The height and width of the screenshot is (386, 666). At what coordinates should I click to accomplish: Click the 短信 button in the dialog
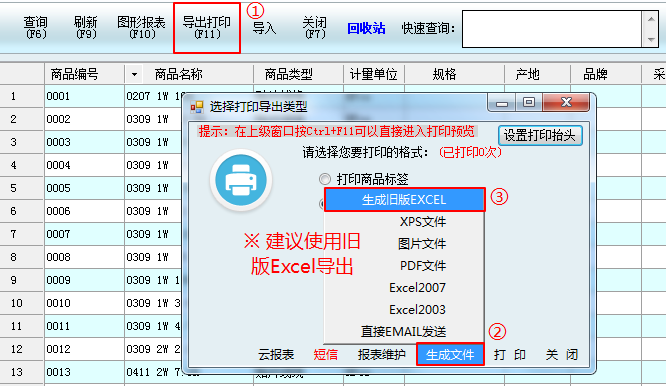coord(326,355)
